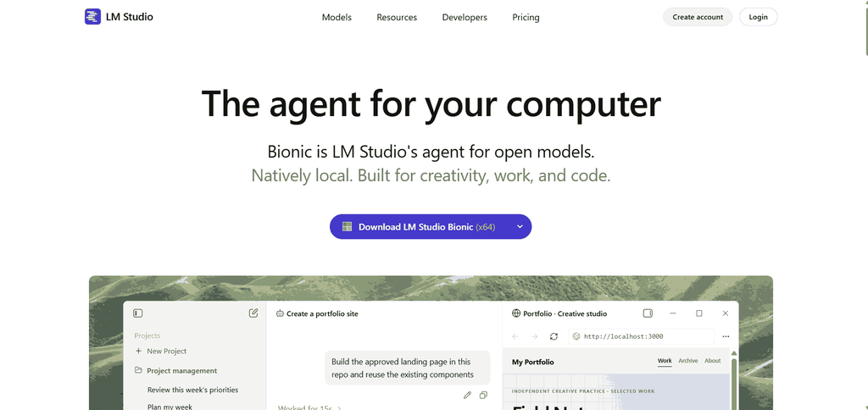The width and height of the screenshot is (868, 410).
Task: Edit the message with pencil icon
Action: point(467,395)
